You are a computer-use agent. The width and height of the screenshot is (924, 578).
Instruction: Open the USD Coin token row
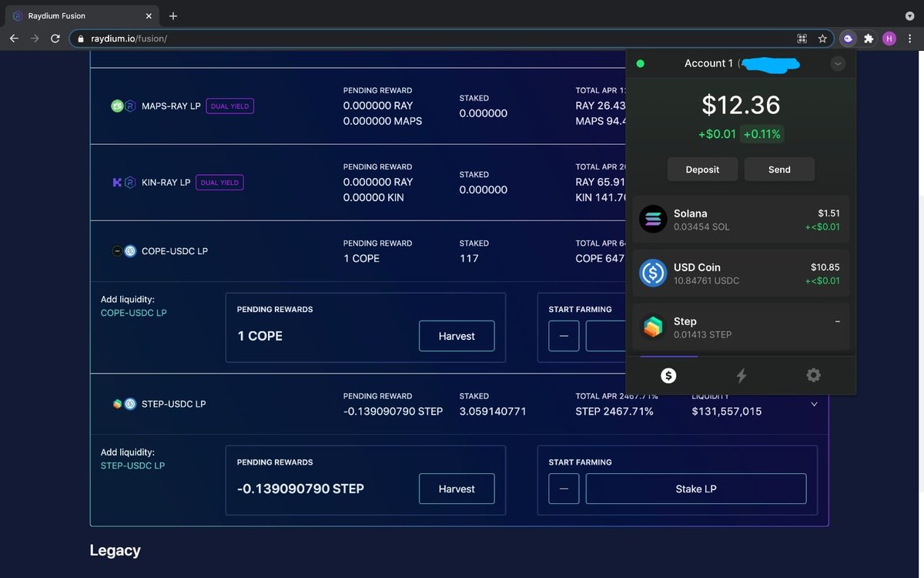741,274
